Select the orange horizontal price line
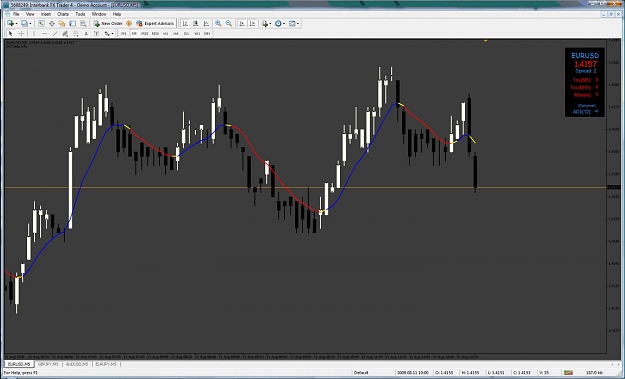 pos(305,187)
